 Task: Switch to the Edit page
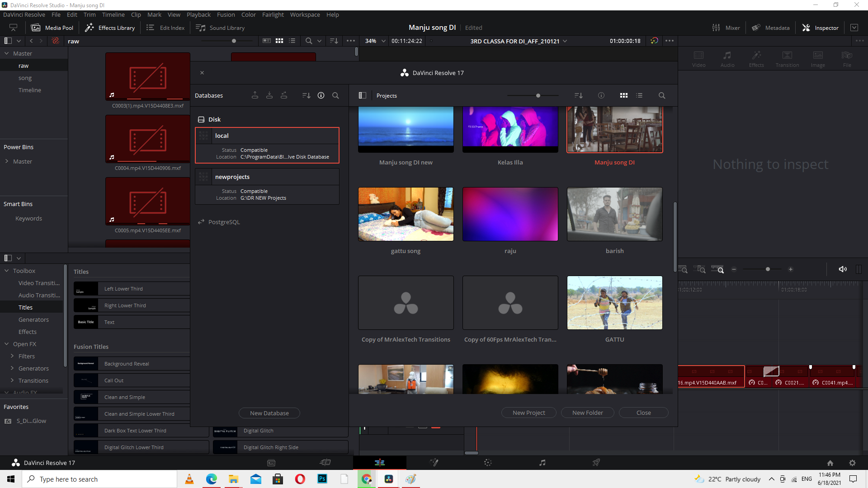pyautogui.click(x=380, y=463)
